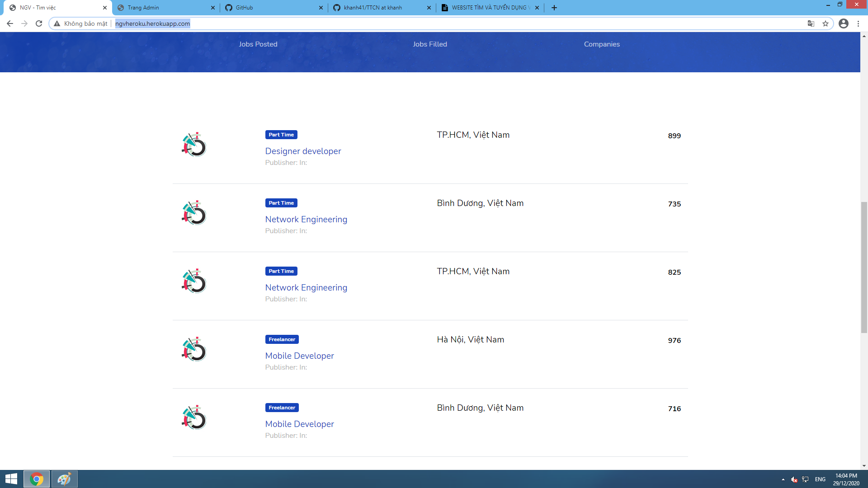
Task: Click the Freelancer badge on Hà Nội job
Action: 282,339
